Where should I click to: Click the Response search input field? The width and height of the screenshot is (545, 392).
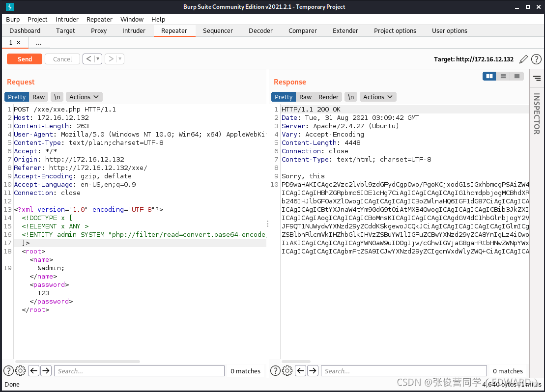tap(404, 371)
